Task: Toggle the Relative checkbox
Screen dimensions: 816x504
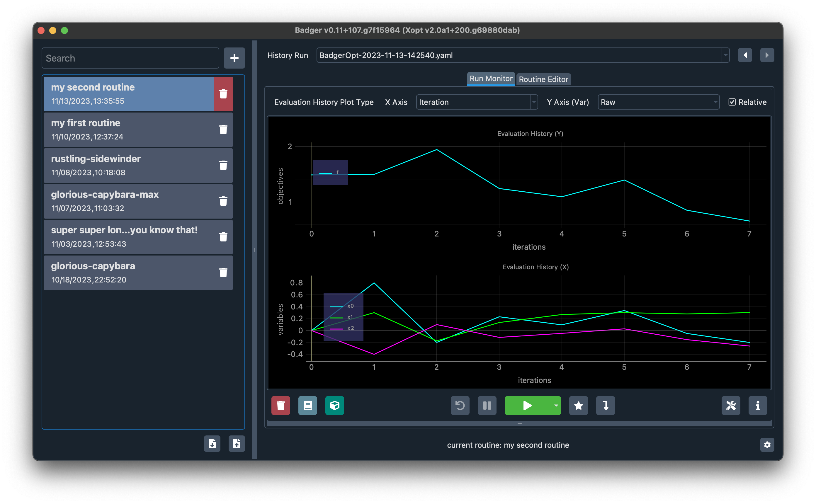Action: click(x=732, y=102)
